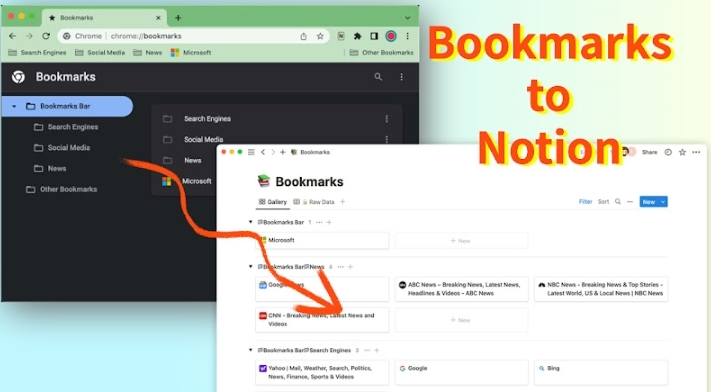Image resolution: width=711 pixels, height=392 pixels.
Task: Add new page with Notion plus icon
Action: (x=282, y=152)
